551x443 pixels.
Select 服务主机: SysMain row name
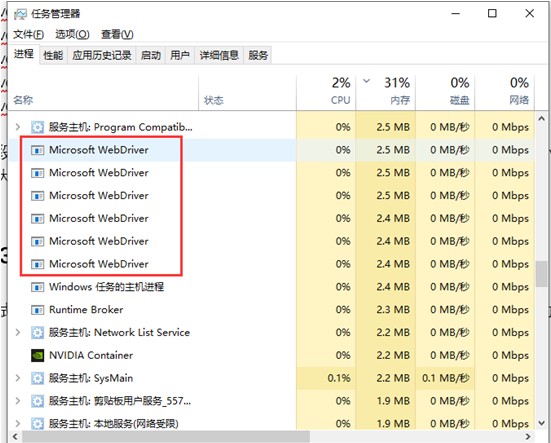tap(91, 378)
